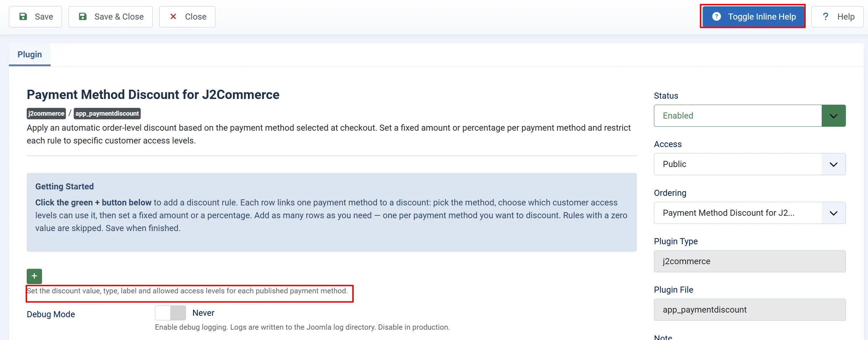The image size is (868, 340).
Task: Click the Toggle Inline Help question icon
Action: [x=717, y=16]
